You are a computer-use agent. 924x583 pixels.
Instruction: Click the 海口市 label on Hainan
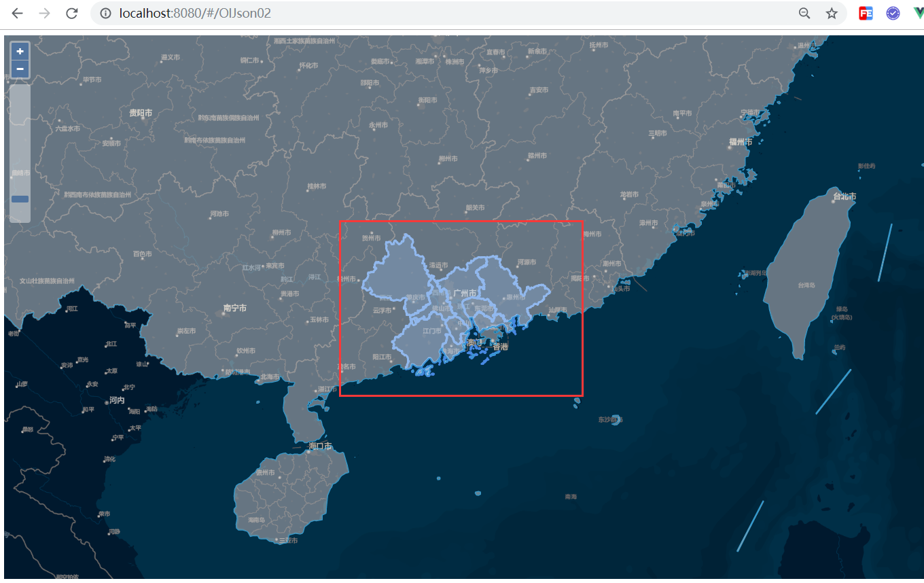tap(321, 446)
